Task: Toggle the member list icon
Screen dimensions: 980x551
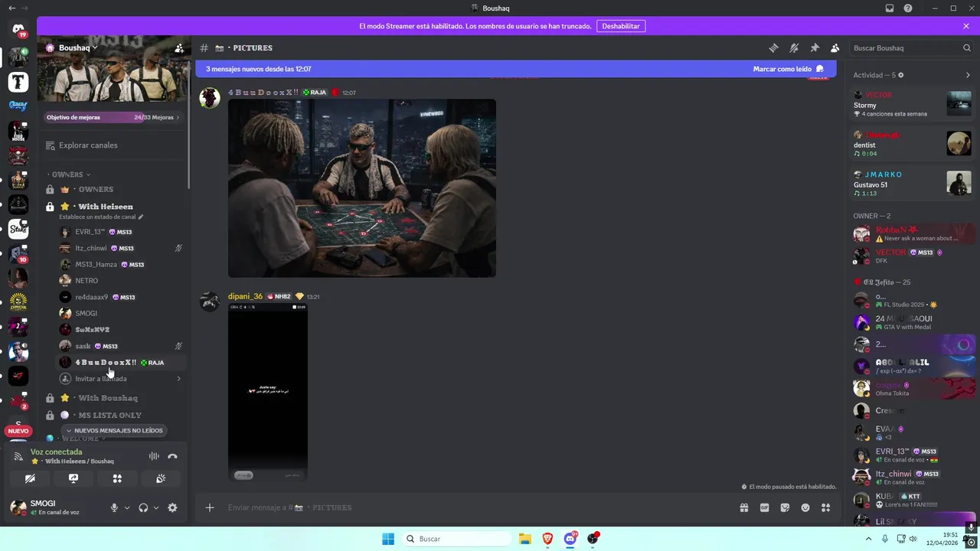Action: tap(835, 48)
